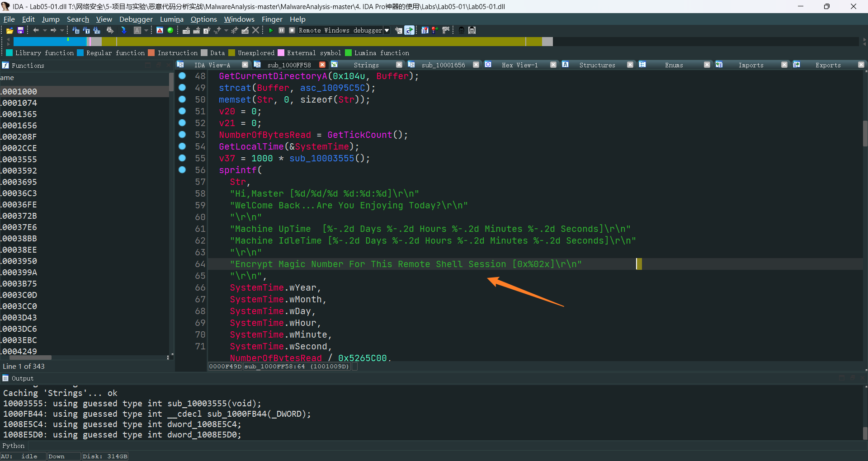
Task: Toggle breakpoint on line 55 v37
Action: click(182, 158)
